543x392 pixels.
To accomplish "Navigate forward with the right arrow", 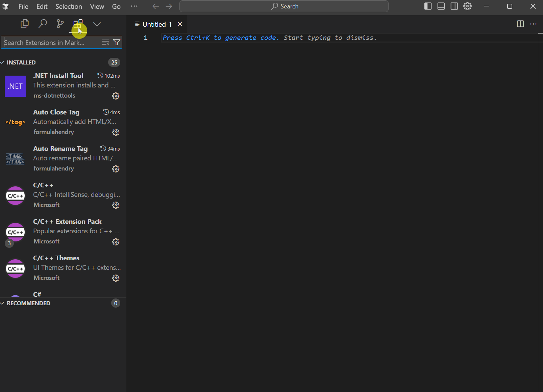I will [x=169, y=6].
